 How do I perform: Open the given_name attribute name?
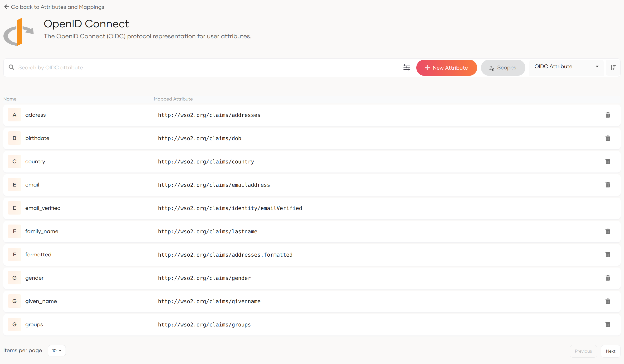(41, 301)
